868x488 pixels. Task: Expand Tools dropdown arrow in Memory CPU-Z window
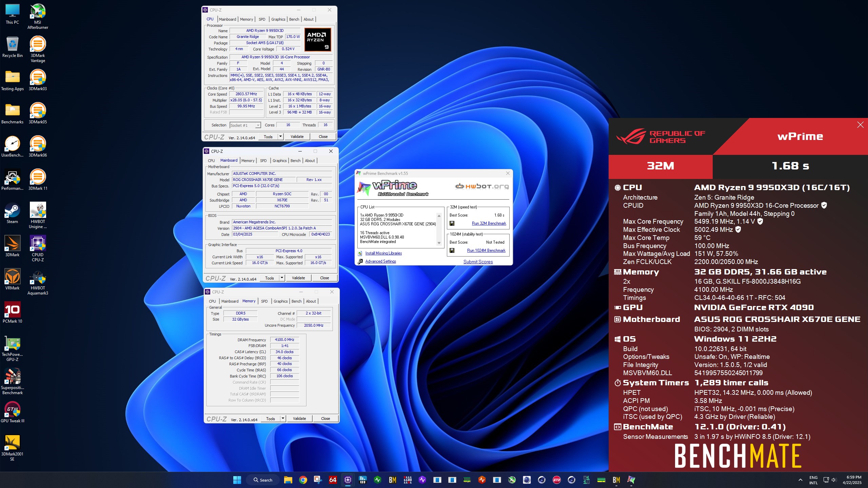[283, 419]
